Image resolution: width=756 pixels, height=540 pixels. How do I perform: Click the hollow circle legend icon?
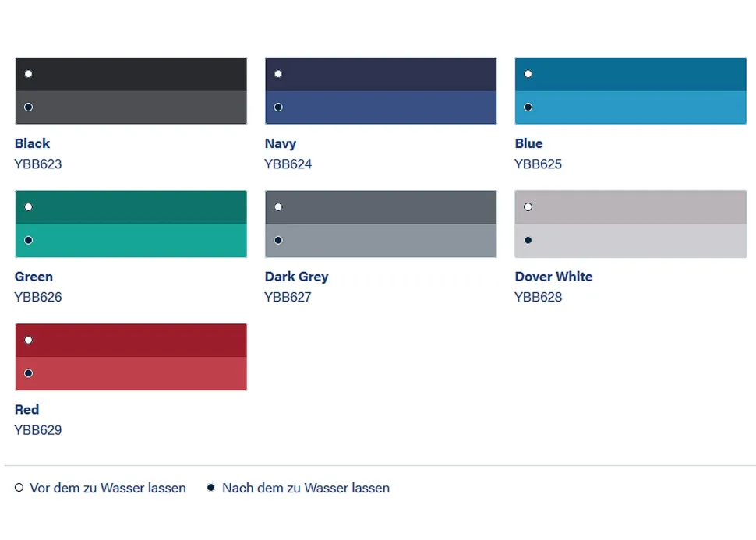(x=19, y=488)
